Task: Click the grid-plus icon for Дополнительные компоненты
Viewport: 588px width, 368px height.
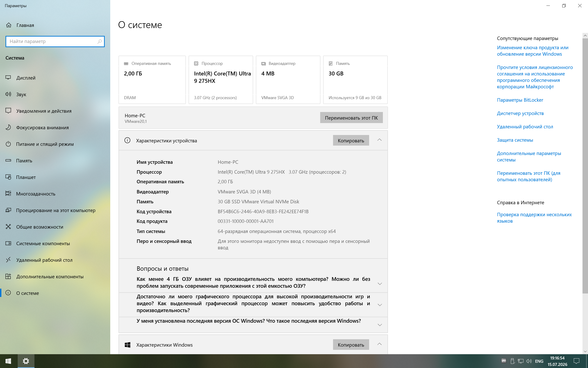Action: tap(8, 276)
